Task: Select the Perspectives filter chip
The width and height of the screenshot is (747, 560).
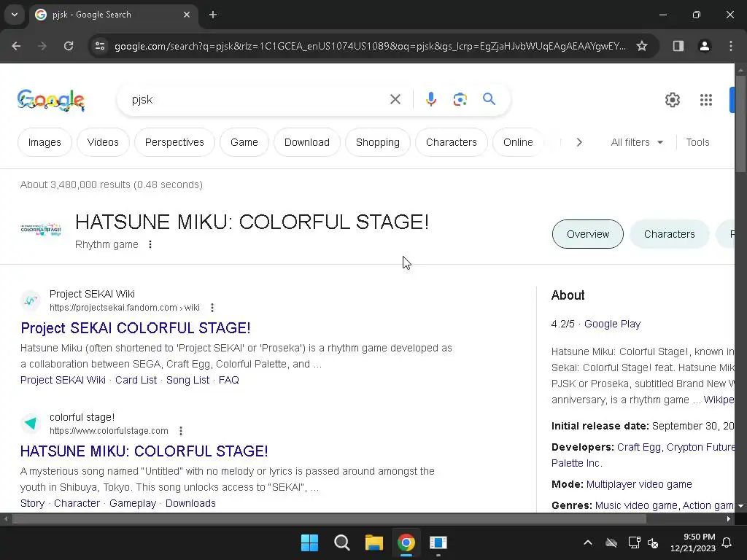Action: pyautogui.click(x=174, y=142)
